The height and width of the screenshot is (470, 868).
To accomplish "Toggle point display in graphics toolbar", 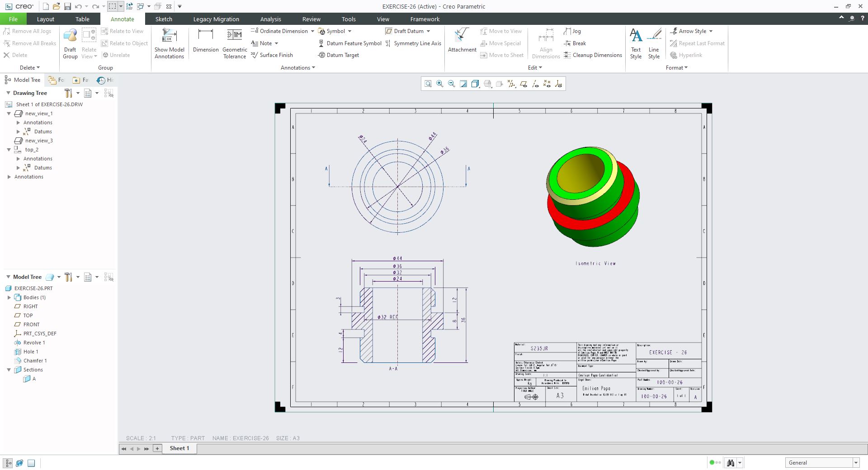I will 547,84.
